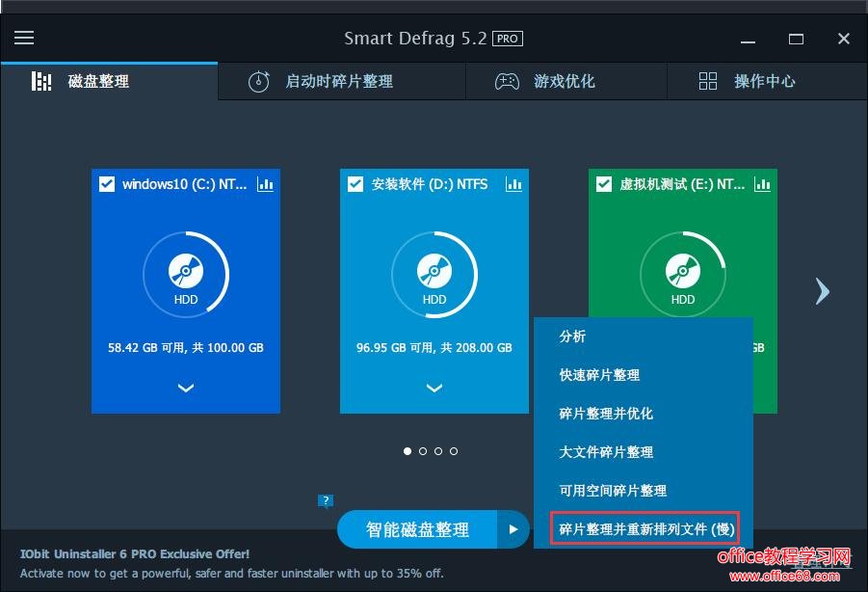This screenshot has width=868, height=592.
Task: Click the PRO badge in title
Action: point(508,39)
